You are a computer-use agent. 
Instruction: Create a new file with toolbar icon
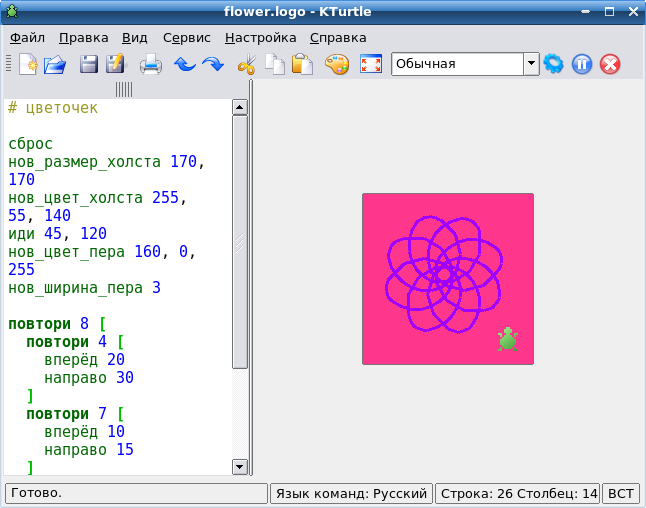tap(28, 64)
